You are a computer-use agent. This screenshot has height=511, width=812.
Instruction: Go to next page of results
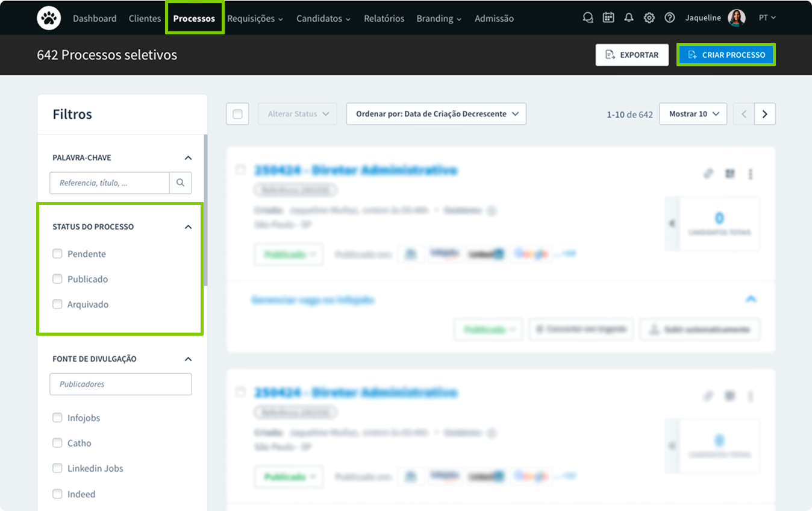pos(765,114)
